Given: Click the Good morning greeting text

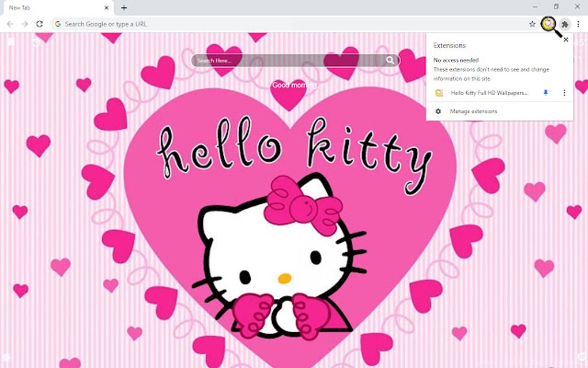Looking at the screenshot, I should coord(295,85).
